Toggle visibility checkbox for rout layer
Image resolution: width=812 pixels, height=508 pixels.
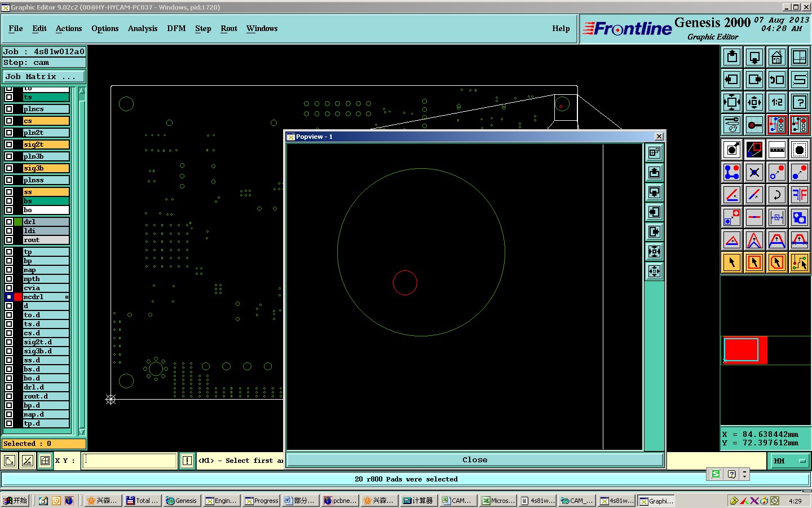pyautogui.click(x=9, y=240)
